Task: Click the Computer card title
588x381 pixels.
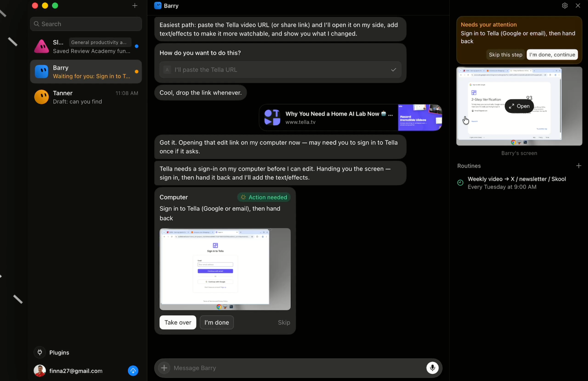Action: (174, 197)
